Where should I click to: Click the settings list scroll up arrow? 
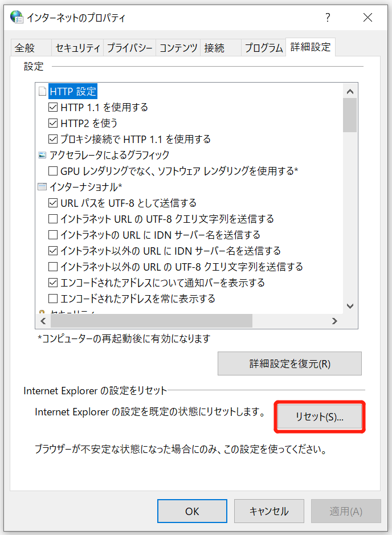point(350,91)
